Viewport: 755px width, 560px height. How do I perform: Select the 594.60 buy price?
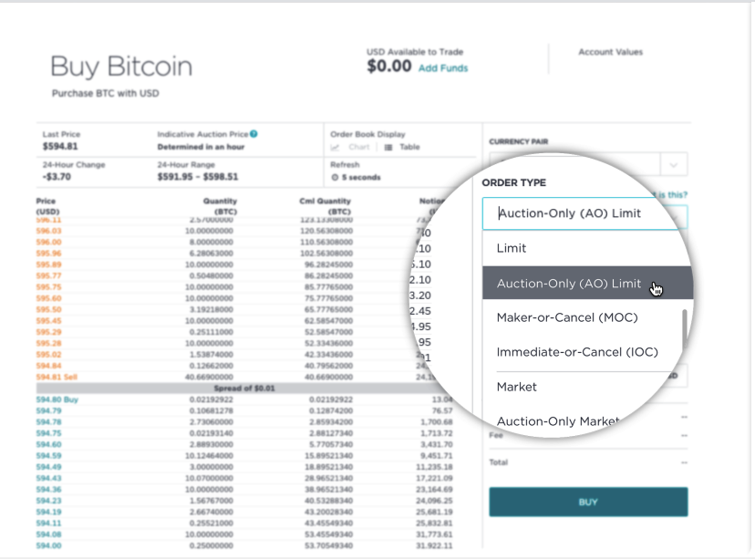coord(48,444)
